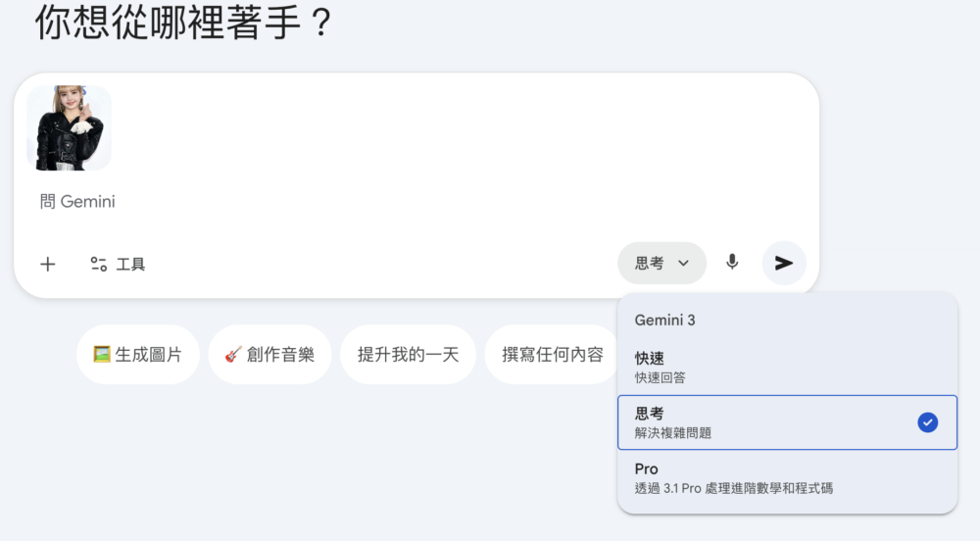Click the microphone icon for voice input

(732, 263)
